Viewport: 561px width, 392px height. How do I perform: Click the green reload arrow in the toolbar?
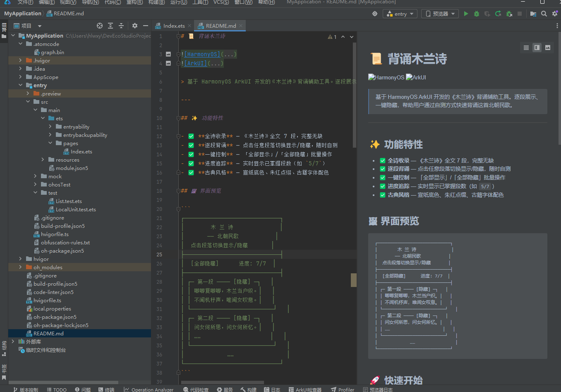pyautogui.click(x=498, y=14)
